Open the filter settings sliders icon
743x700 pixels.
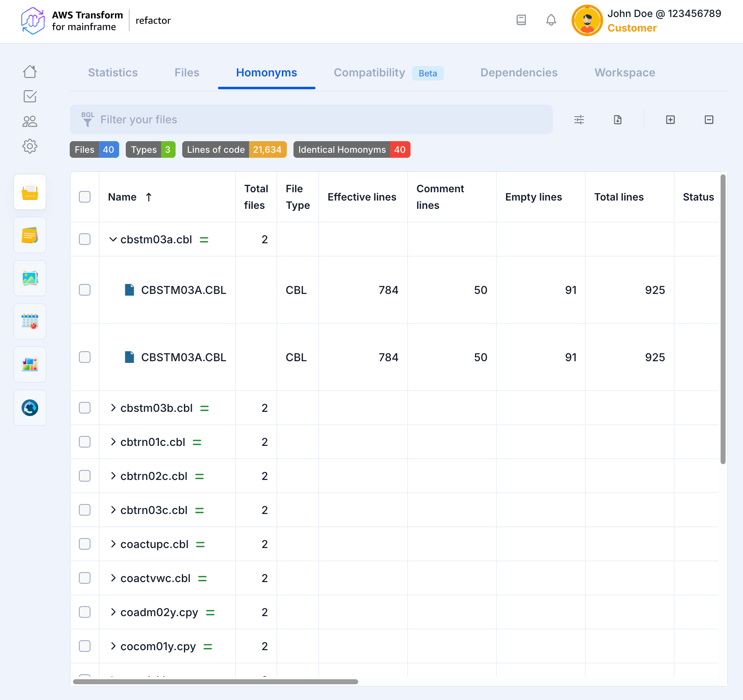[579, 120]
